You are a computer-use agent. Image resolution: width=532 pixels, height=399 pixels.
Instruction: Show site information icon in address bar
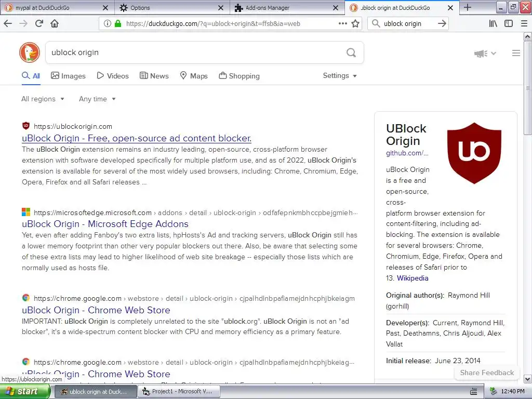pyautogui.click(x=107, y=23)
